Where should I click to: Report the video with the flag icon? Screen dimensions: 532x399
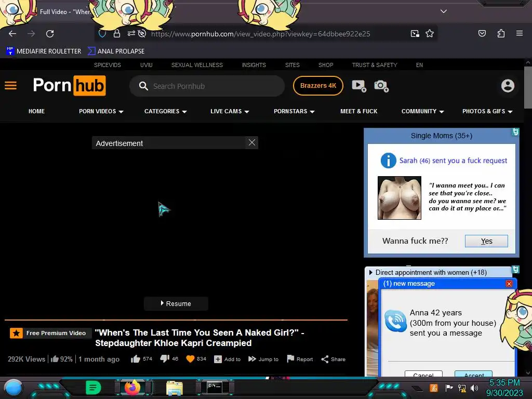click(290, 358)
